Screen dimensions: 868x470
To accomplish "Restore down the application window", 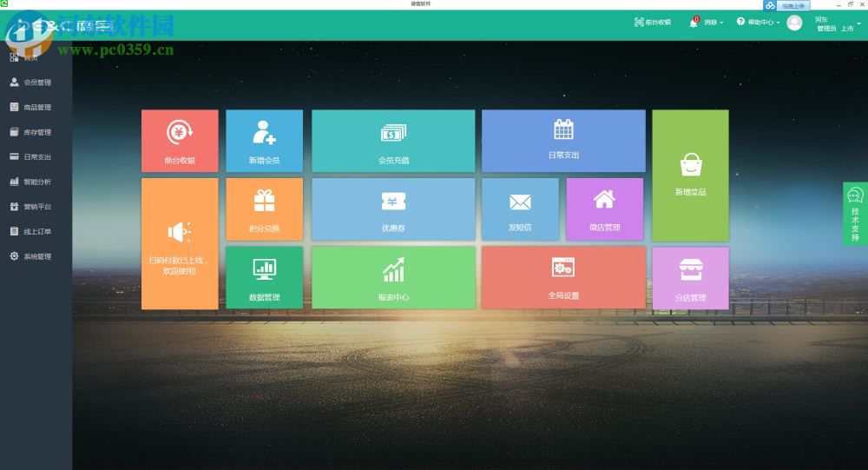I will click(851, 4).
